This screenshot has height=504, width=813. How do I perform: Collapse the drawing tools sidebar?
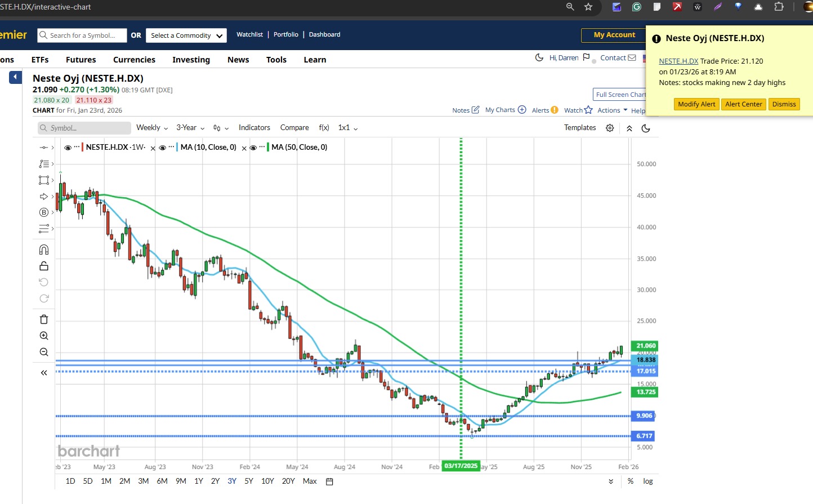point(44,373)
